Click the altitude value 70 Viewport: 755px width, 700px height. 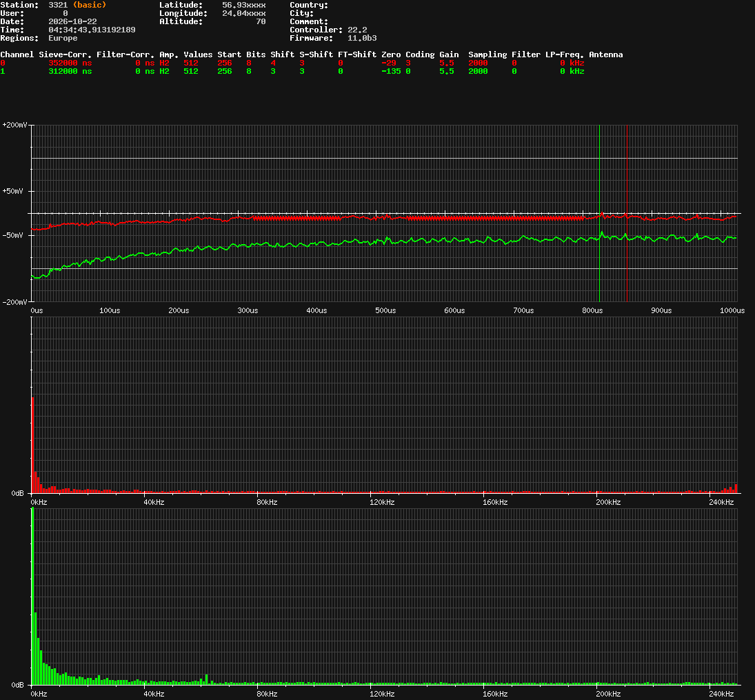[261, 21]
